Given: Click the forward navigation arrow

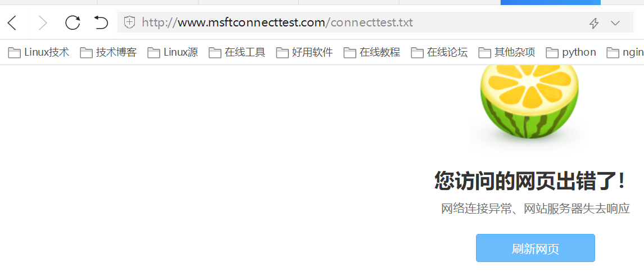Looking at the screenshot, I should (43, 22).
